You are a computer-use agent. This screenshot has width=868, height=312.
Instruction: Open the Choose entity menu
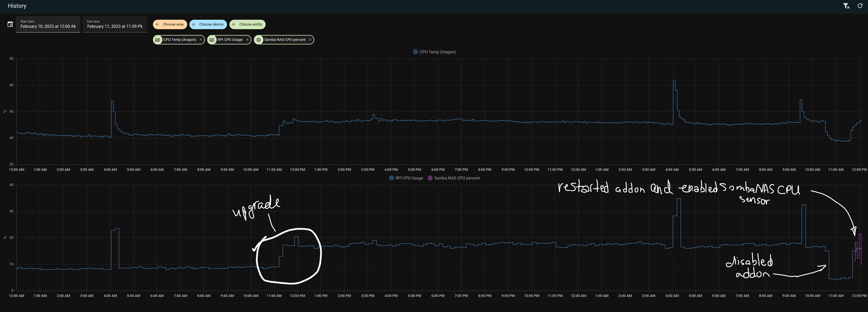pyautogui.click(x=247, y=24)
